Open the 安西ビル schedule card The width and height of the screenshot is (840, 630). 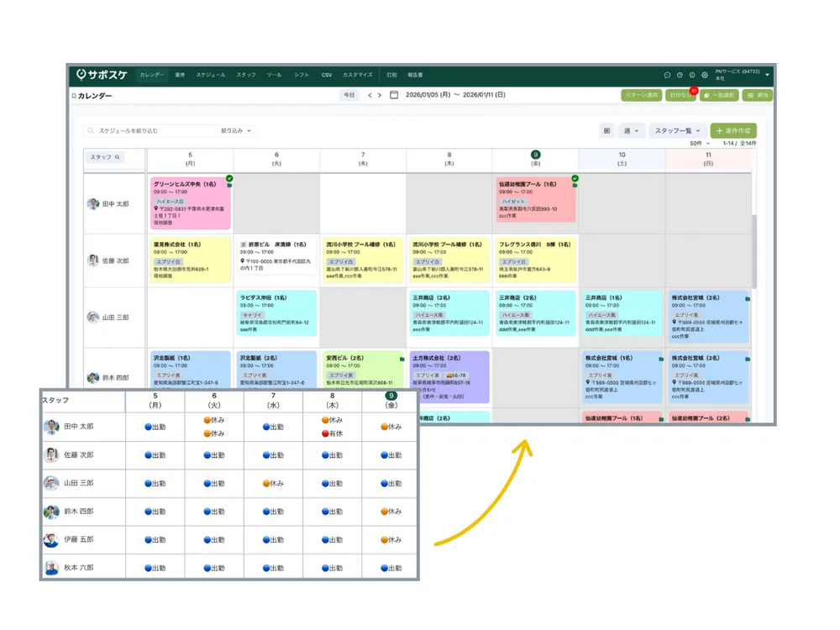coord(363,370)
